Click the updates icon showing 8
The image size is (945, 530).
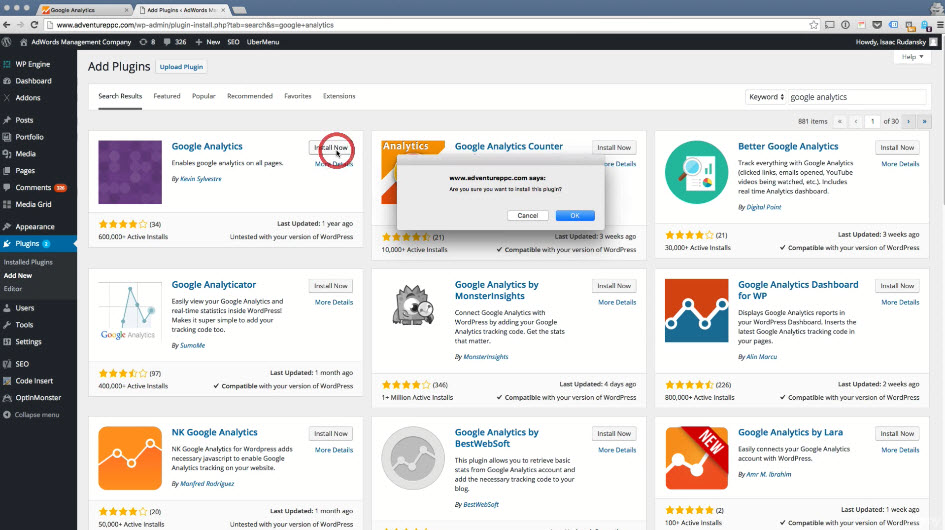147,42
